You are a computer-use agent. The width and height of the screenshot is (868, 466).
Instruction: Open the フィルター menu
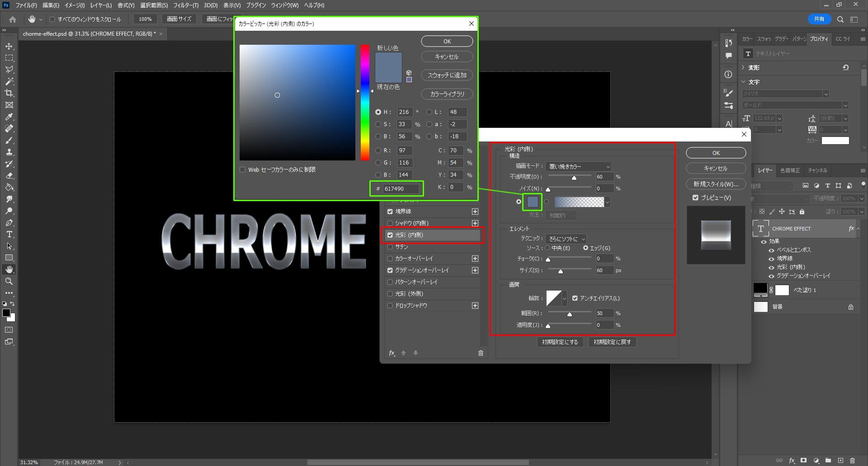tap(185, 5)
